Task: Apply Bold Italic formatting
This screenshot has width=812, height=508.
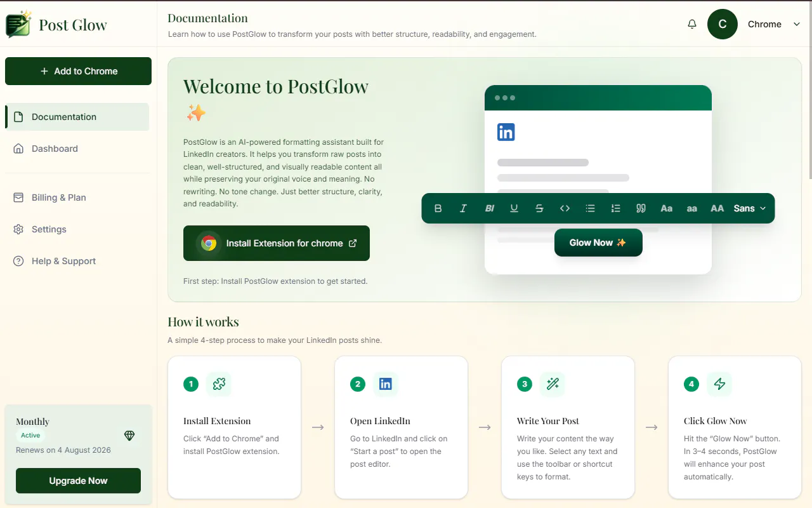Action: point(489,208)
